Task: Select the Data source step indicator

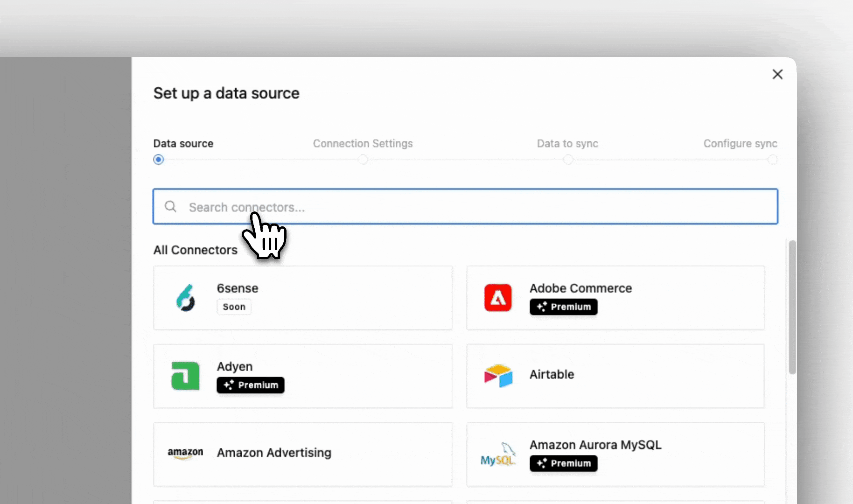Action: [x=159, y=160]
